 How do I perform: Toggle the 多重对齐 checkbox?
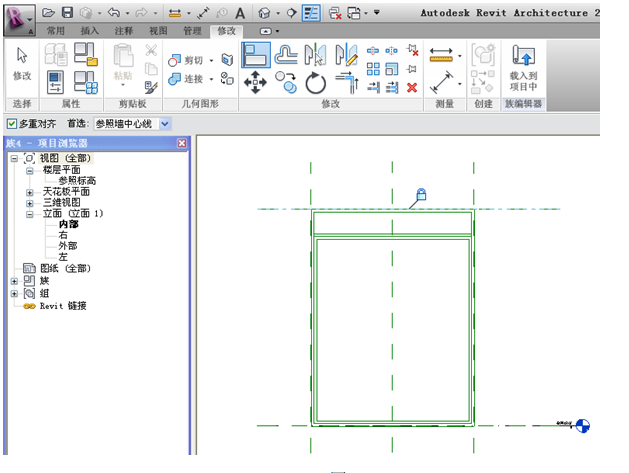(12, 124)
